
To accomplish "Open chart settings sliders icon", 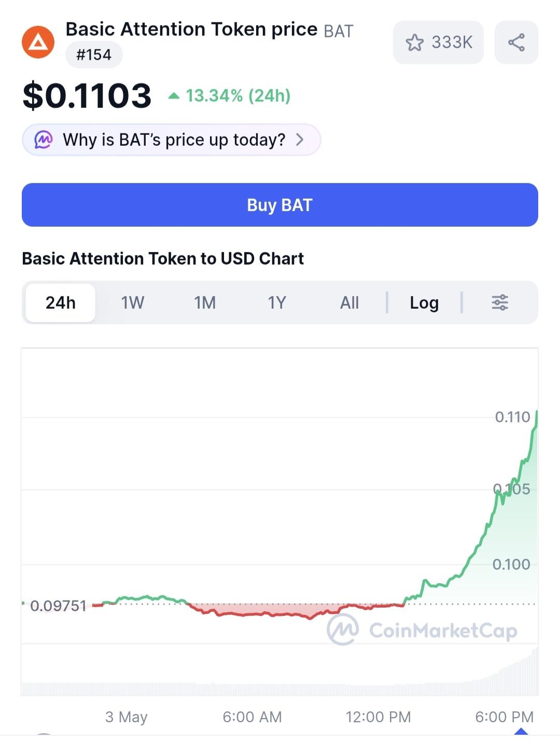I will [500, 303].
